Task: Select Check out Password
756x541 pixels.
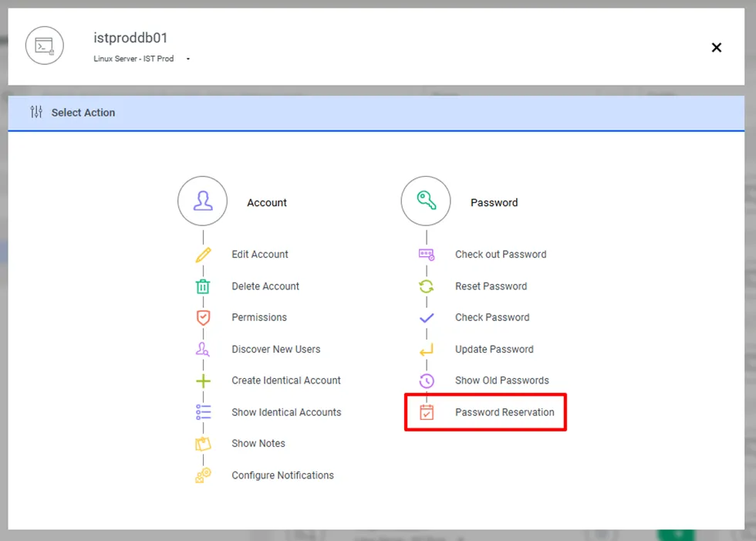Action: coord(501,255)
